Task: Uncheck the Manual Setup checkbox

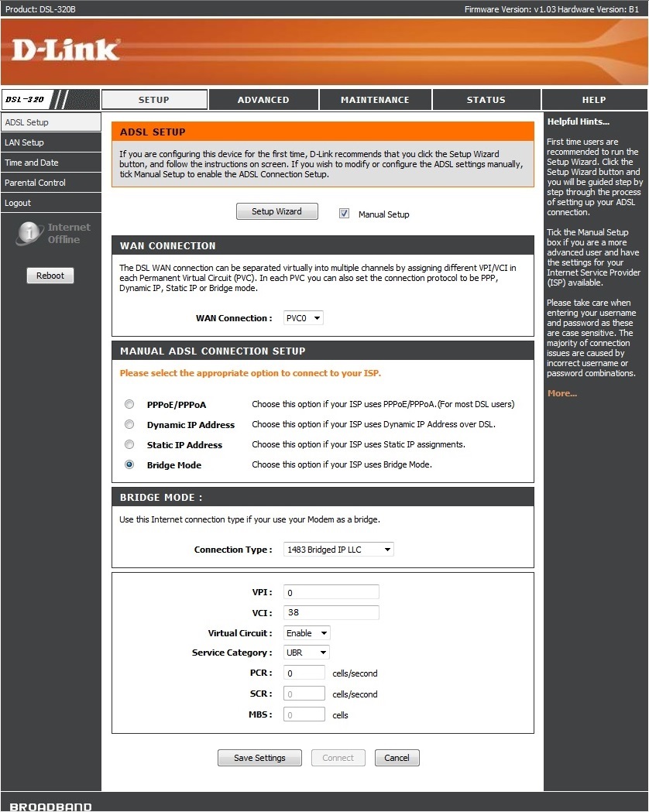Action: 344,213
